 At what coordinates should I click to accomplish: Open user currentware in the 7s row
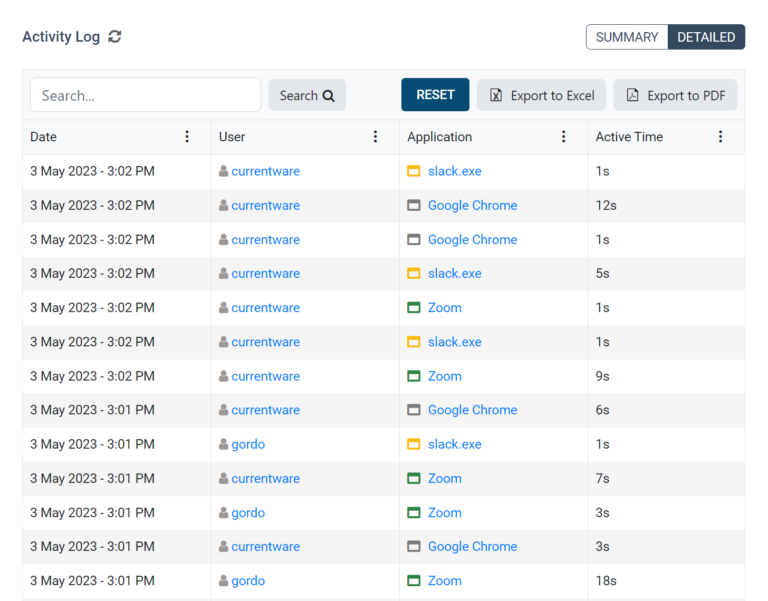click(265, 479)
